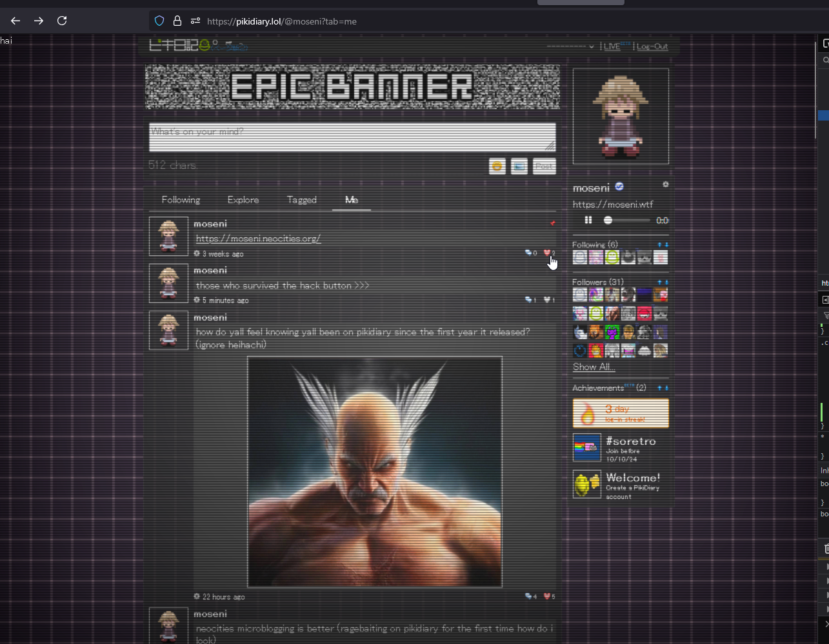Image resolution: width=829 pixels, height=644 pixels.
Task: Switch to the Following tab
Action: click(181, 200)
